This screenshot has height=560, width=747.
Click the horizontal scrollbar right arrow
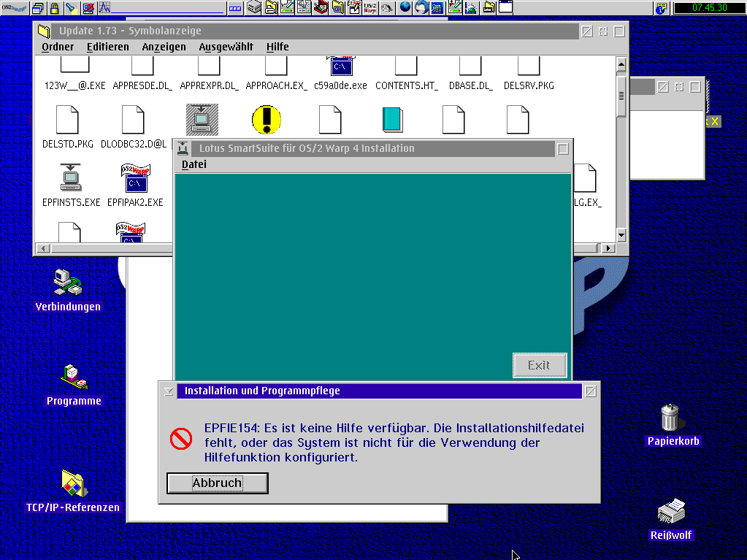click(608, 248)
